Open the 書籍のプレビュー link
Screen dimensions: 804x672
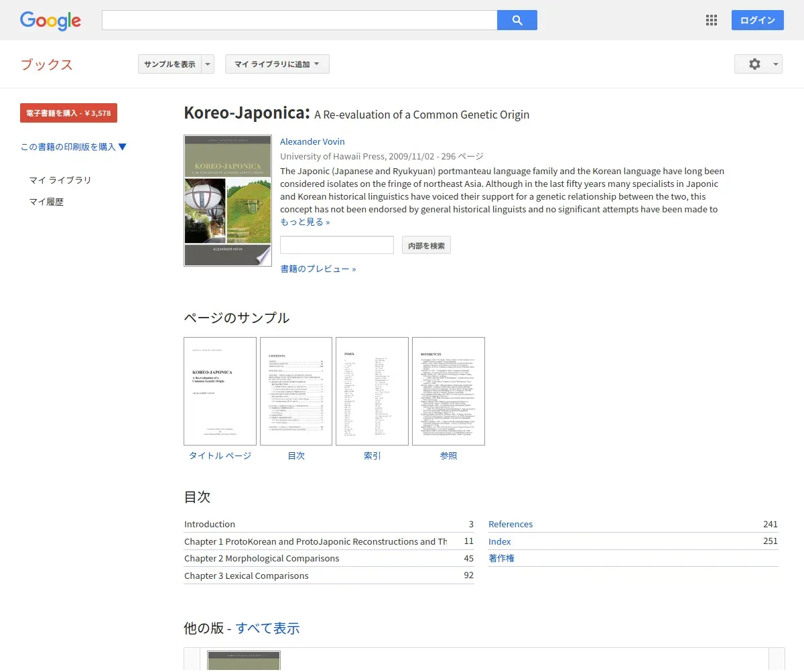tap(318, 269)
